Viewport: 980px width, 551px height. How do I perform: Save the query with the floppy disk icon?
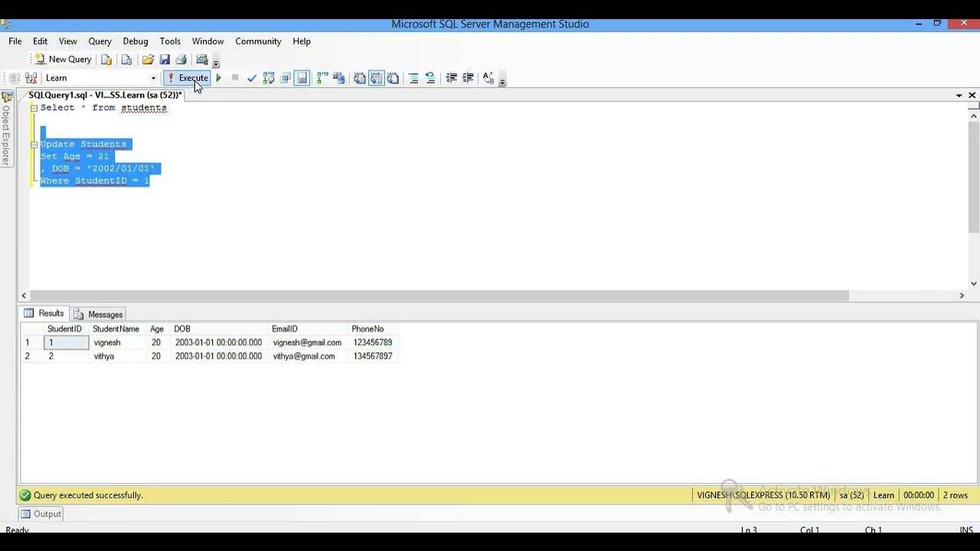(x=165, y=59)
